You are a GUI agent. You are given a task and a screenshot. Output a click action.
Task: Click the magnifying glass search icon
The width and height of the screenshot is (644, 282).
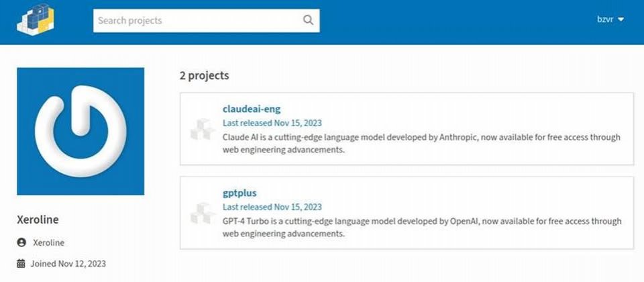point(308,20)
